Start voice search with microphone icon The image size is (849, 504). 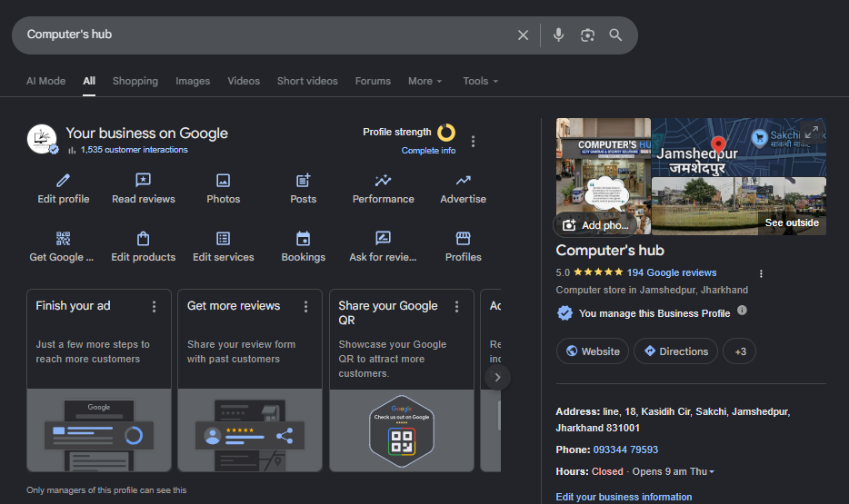pos(558,35)
